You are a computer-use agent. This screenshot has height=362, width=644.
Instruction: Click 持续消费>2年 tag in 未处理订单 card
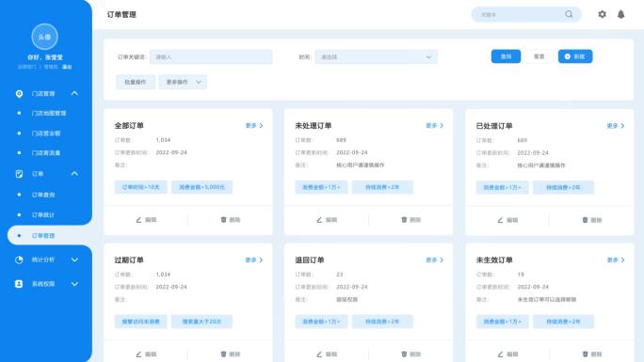pos(382,187)
